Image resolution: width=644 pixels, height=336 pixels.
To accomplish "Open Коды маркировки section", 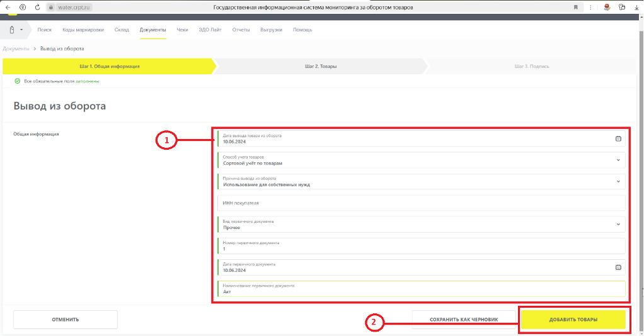I will click(83, 30).
